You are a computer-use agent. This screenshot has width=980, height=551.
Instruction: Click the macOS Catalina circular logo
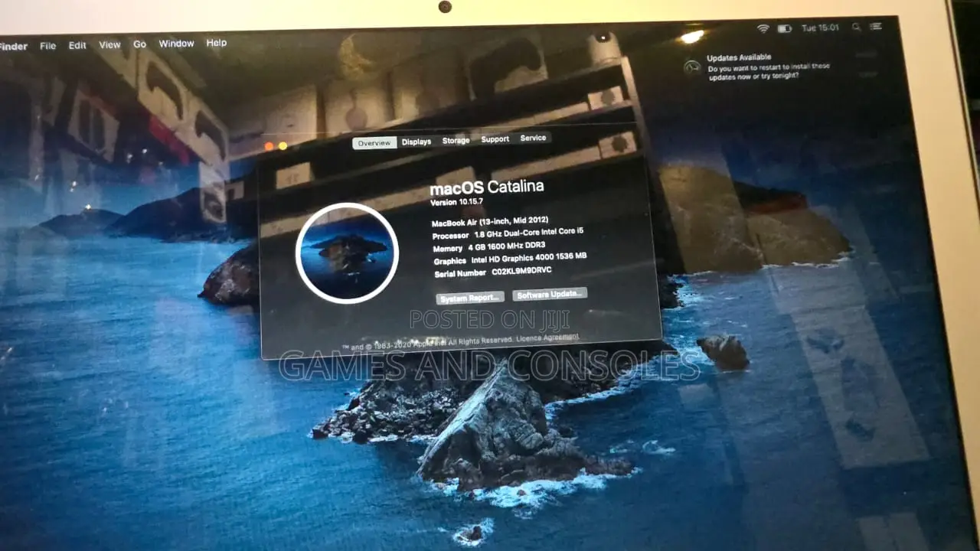347,253
